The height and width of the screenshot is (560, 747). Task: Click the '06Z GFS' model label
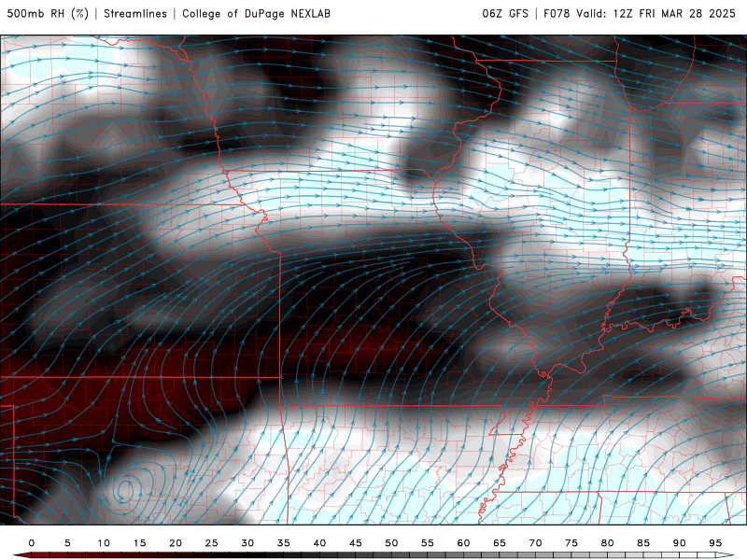coord(505,13)
